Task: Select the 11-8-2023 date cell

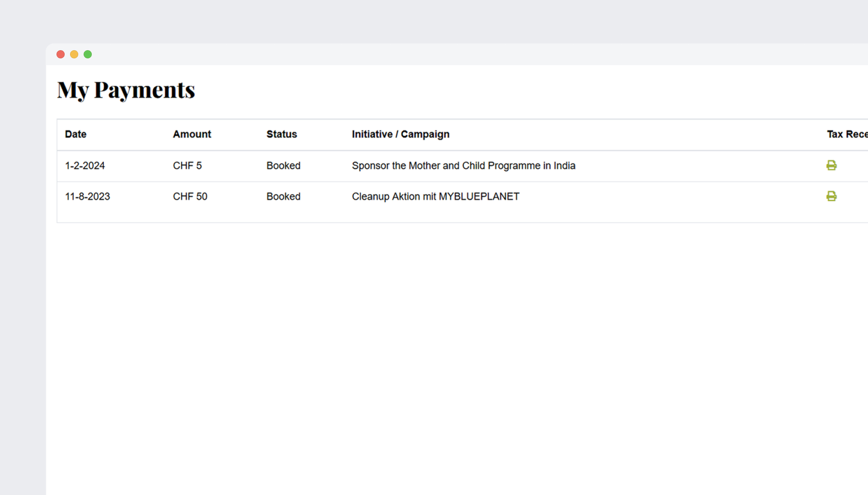Action: pyautogui.click(x=87, y=196)
